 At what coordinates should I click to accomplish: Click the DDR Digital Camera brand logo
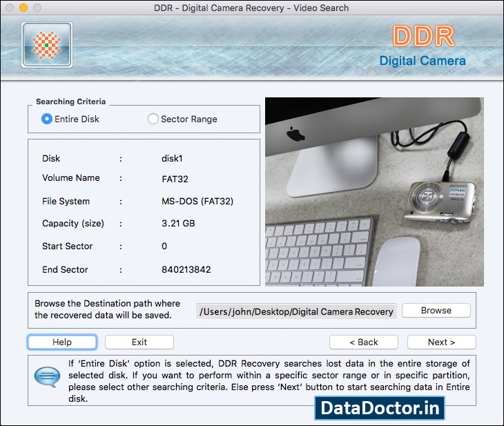click(x=423, y=46)
